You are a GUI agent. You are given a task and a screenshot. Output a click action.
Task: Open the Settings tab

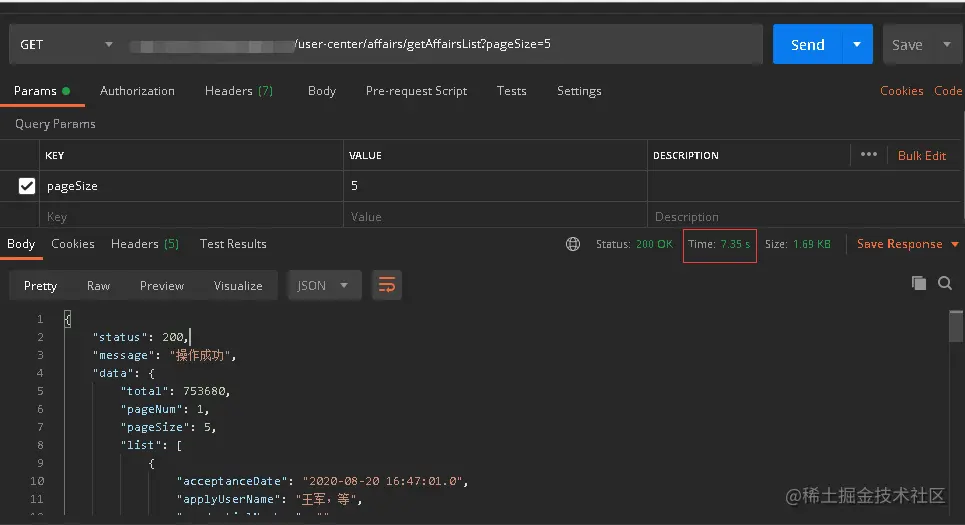(x=579, y=91)
